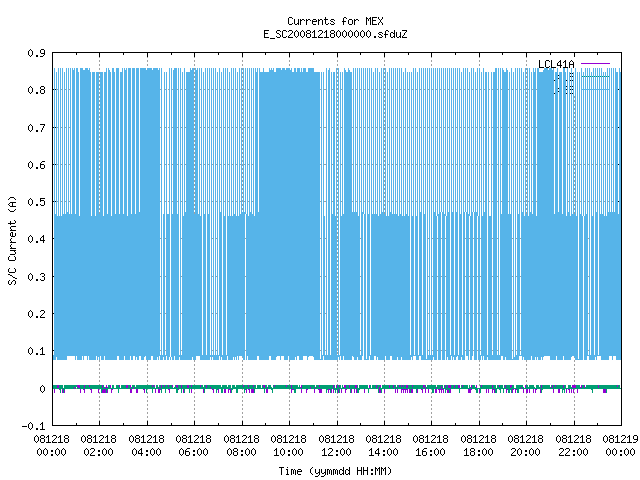The image size is (640, 480).
Task: Click the 'Time (yymmdd HH:MM)' axis label
Action: 335,471
